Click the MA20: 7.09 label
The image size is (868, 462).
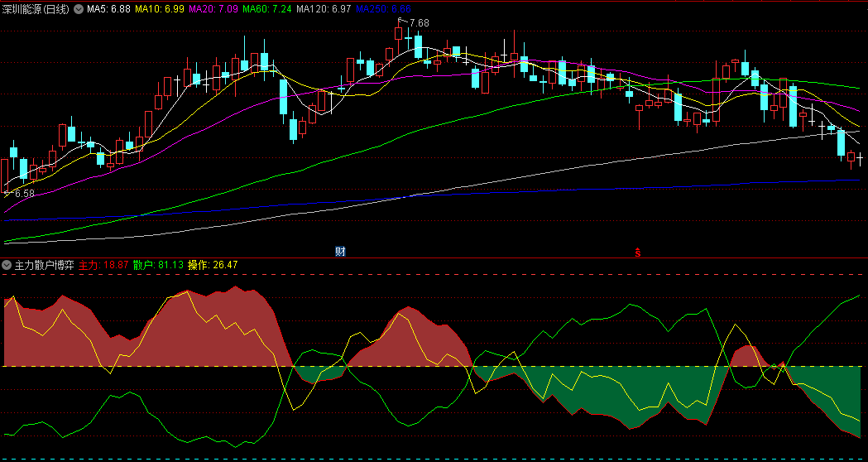213,9
